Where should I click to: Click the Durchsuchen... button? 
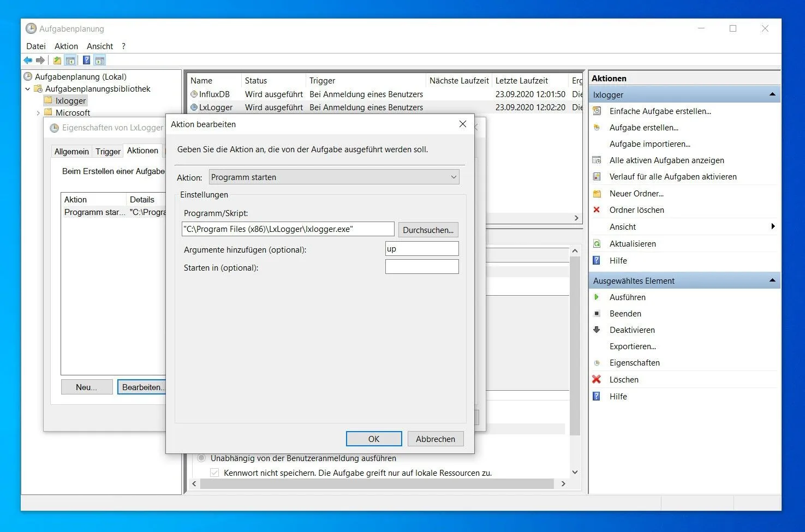coord(428,230)
